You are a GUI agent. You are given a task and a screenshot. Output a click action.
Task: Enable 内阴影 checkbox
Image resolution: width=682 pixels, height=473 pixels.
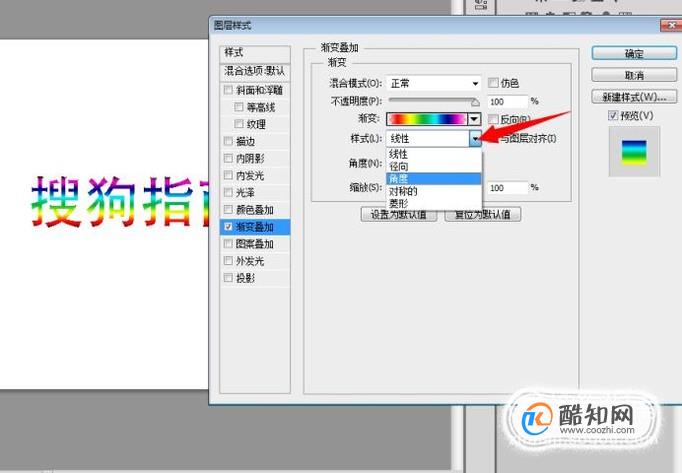pyautogui.click(x=228, y=158)
